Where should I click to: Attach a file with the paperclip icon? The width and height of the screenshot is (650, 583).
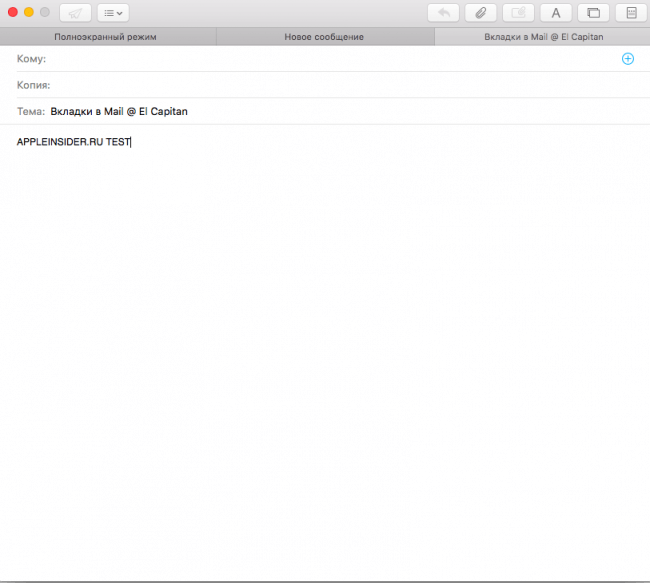click(x=481, y=13)
